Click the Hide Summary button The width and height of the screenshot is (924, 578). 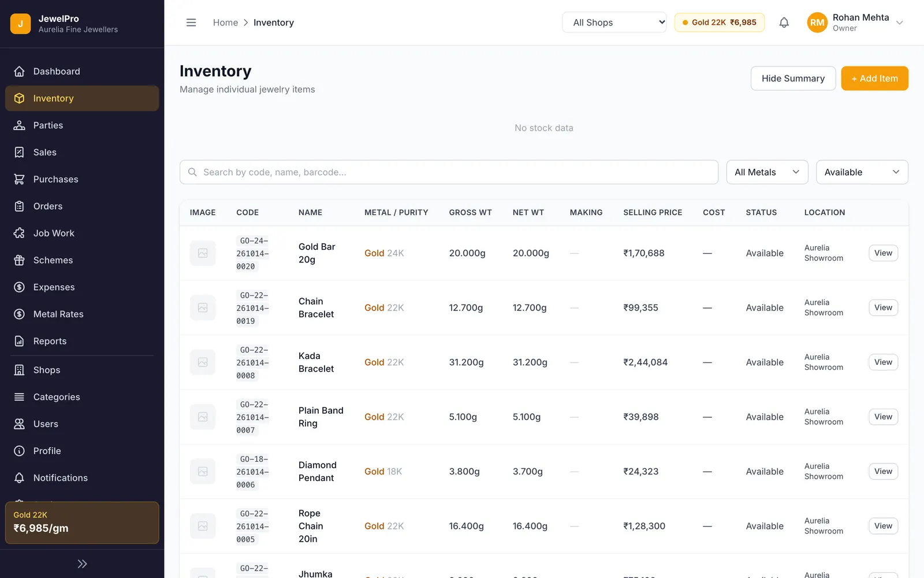click(793, 79)
